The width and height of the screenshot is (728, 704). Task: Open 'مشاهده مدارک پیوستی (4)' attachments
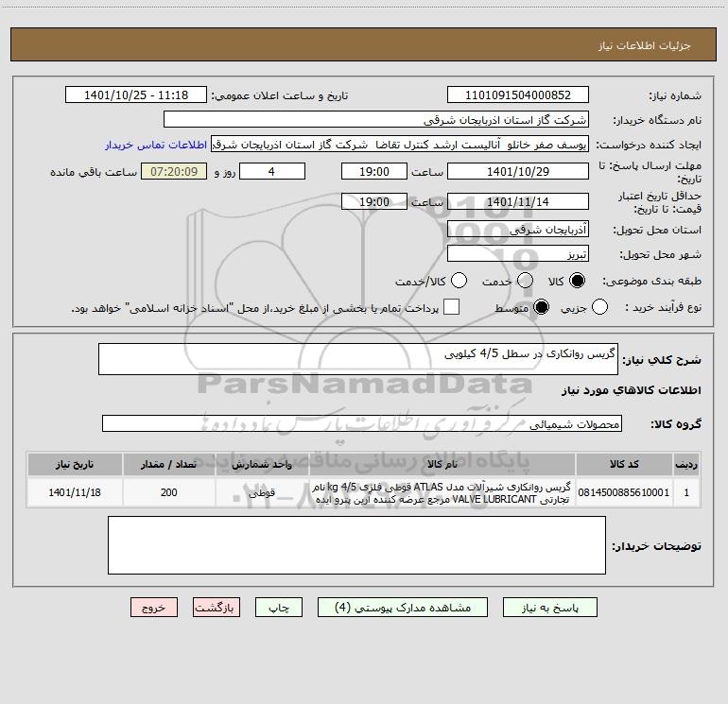(403, 608)
